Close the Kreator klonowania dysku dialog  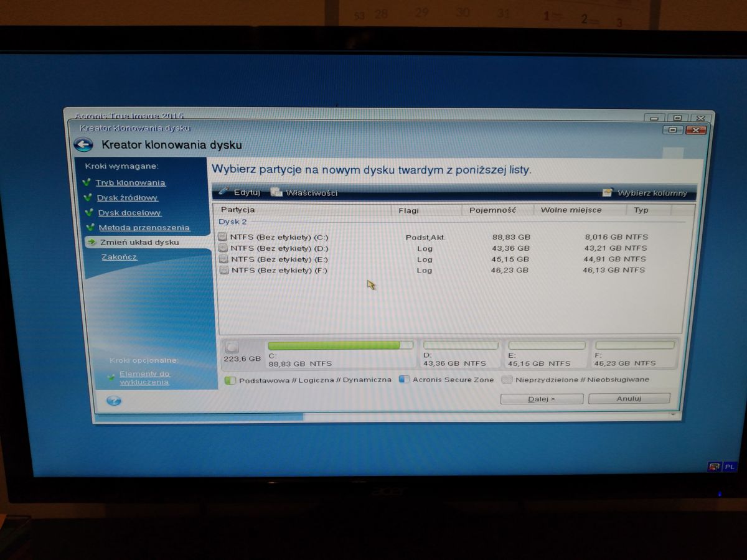coord(695,130)
